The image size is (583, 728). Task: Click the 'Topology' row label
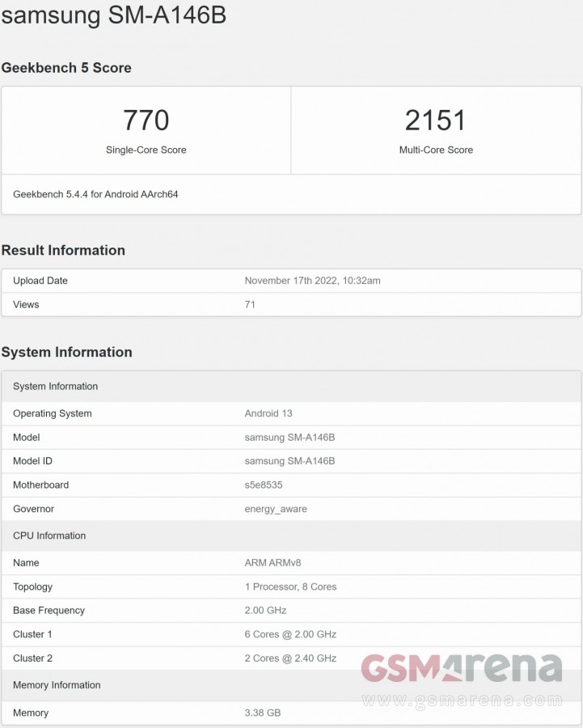32,587
